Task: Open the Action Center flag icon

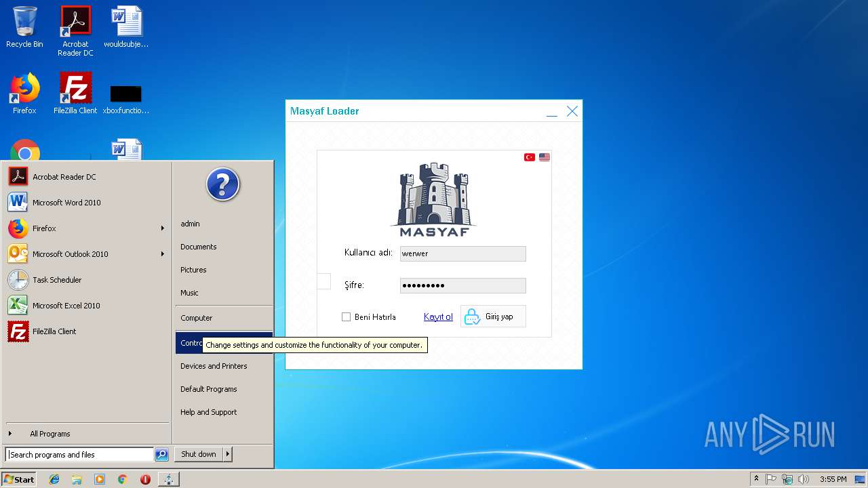Action: [771, 479]
